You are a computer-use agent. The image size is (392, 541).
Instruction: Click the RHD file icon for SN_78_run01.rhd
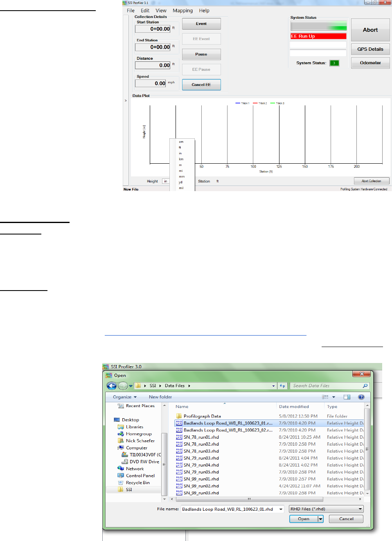179,437
